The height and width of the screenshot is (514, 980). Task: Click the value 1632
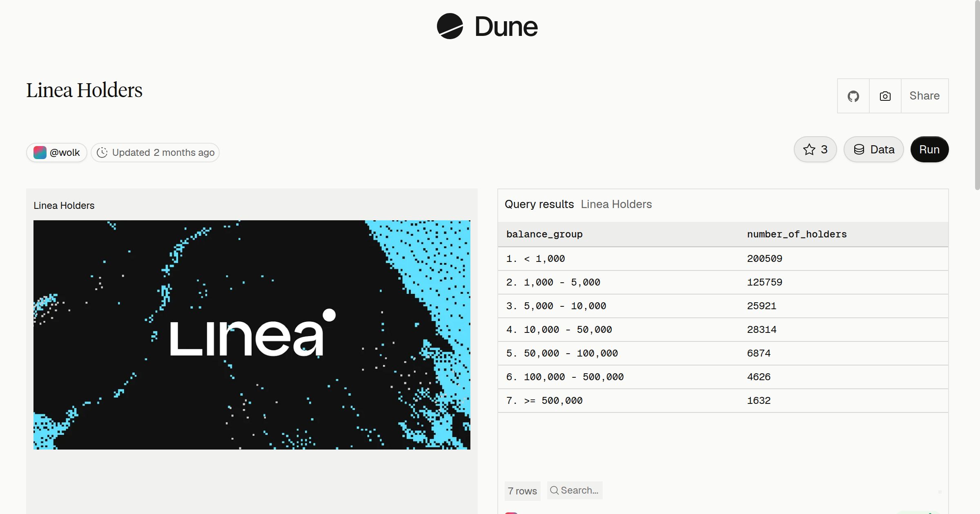click(x=759, y=401)
